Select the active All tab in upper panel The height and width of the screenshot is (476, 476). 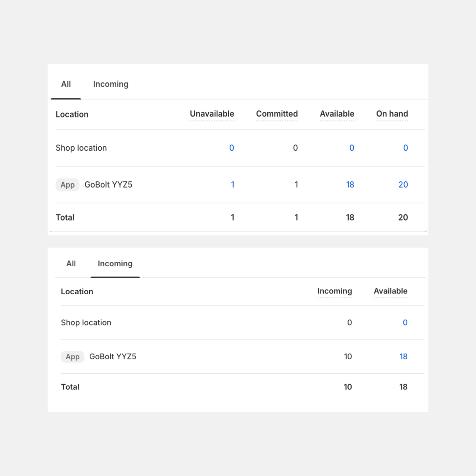click(66, 84)
